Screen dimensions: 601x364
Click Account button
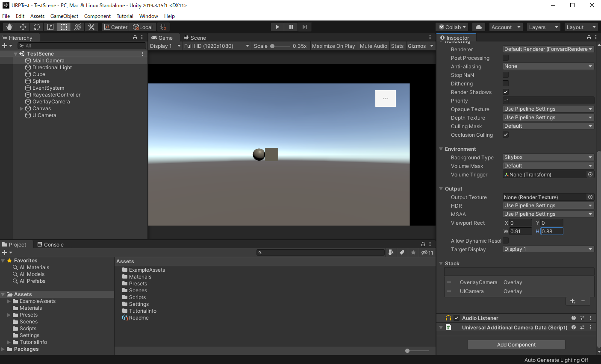506,27
